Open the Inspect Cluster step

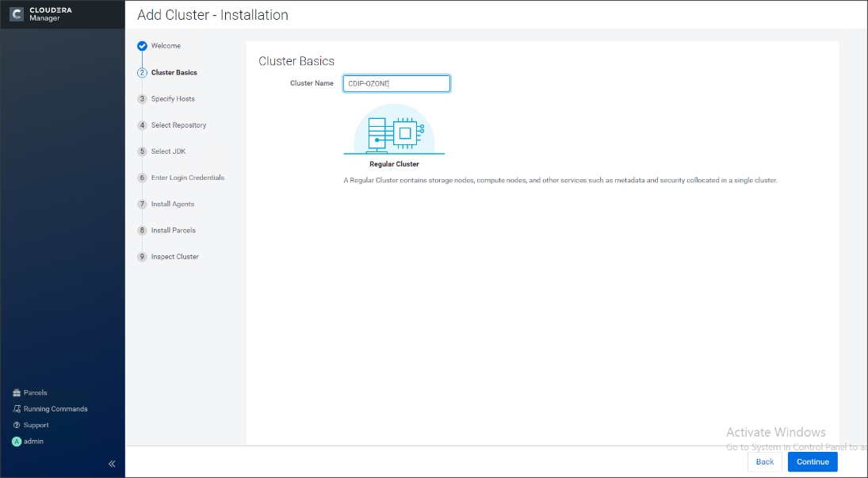click(x=170, y=256)
